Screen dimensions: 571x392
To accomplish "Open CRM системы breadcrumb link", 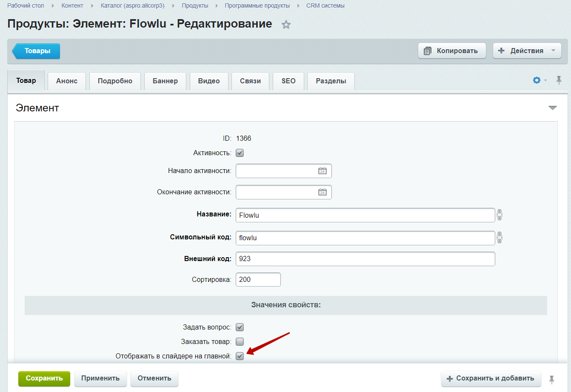I will [x=325, y=6].
